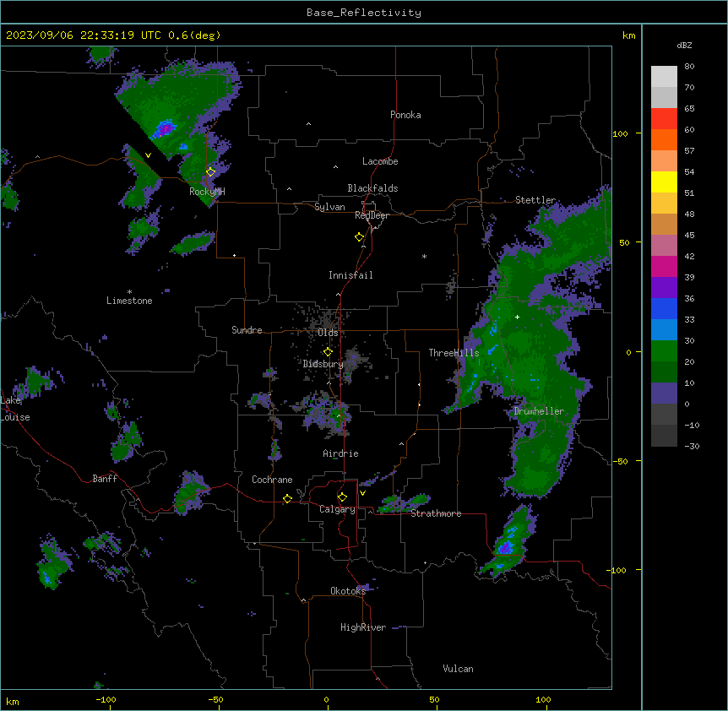Screen dimensions: 728x711
Task: Select the -100 tick on horizontal axis
Action: [x=106, y=699]
